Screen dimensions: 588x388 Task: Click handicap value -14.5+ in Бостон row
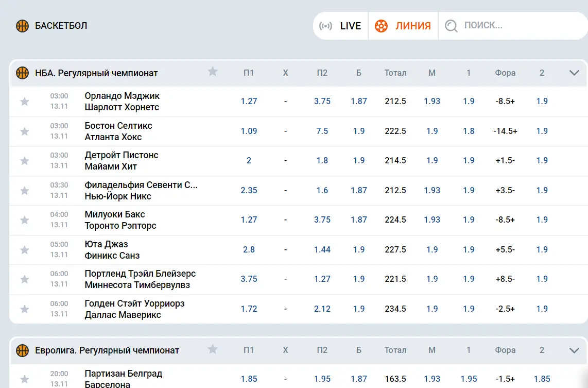click(505, 131)
